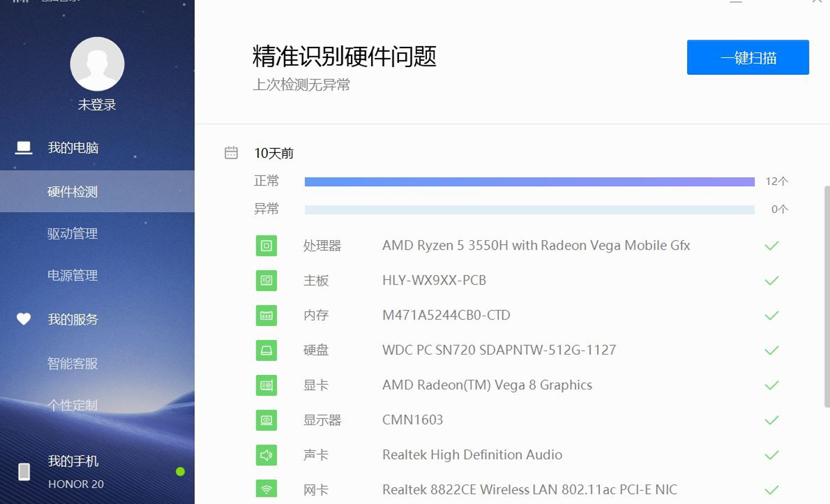Click the heart icon beside 我的服务
830x504 pixels.
24,319
